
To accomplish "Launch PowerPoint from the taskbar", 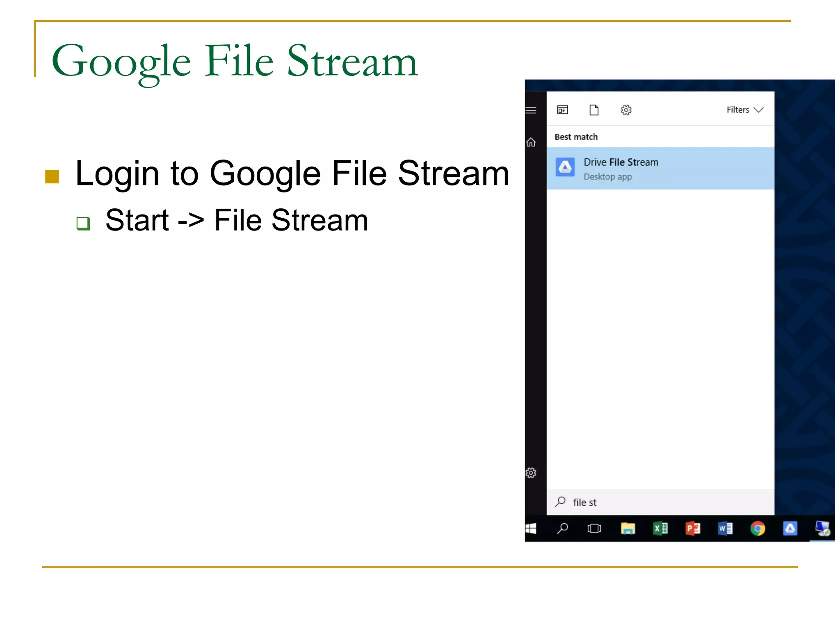I will pos(693,529).
